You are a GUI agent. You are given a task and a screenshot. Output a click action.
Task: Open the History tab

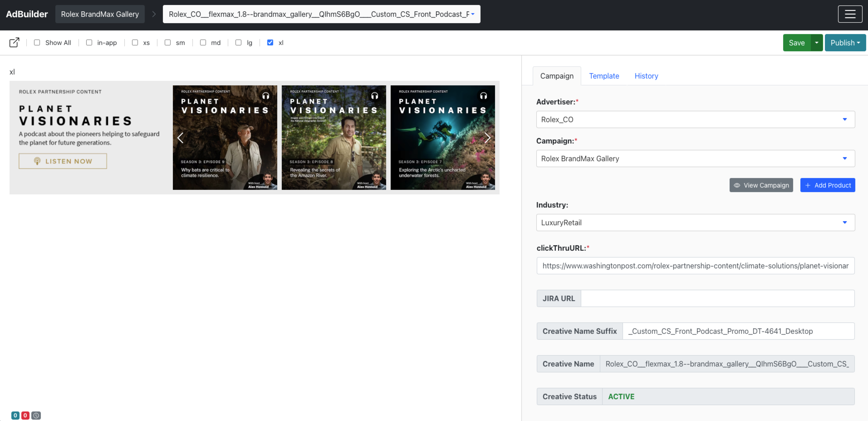(646, 76)
